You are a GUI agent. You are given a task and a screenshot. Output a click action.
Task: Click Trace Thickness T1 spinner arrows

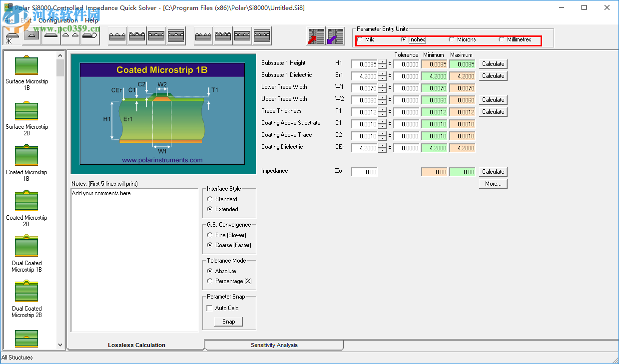tap(382, 112)
